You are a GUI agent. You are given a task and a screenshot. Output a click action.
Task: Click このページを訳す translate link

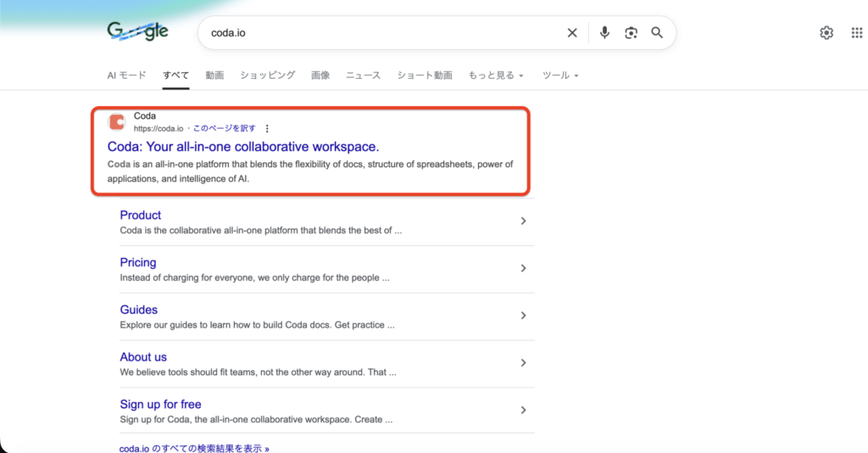coord(224,128)
